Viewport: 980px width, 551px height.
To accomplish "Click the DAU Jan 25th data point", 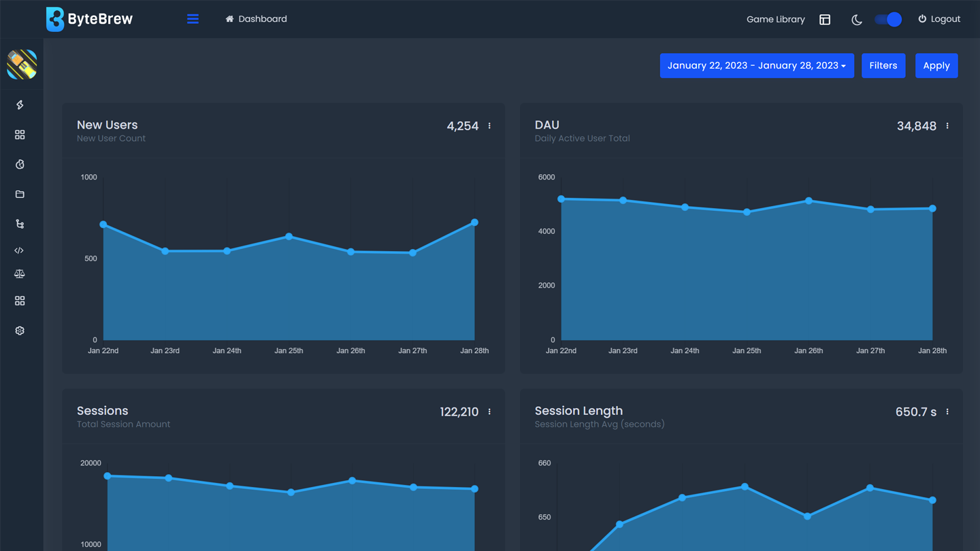I will point(747,212).
